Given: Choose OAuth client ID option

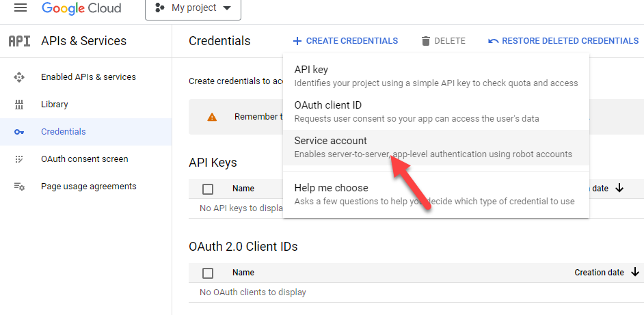Looking at the screenshot, I should point(435,111).
